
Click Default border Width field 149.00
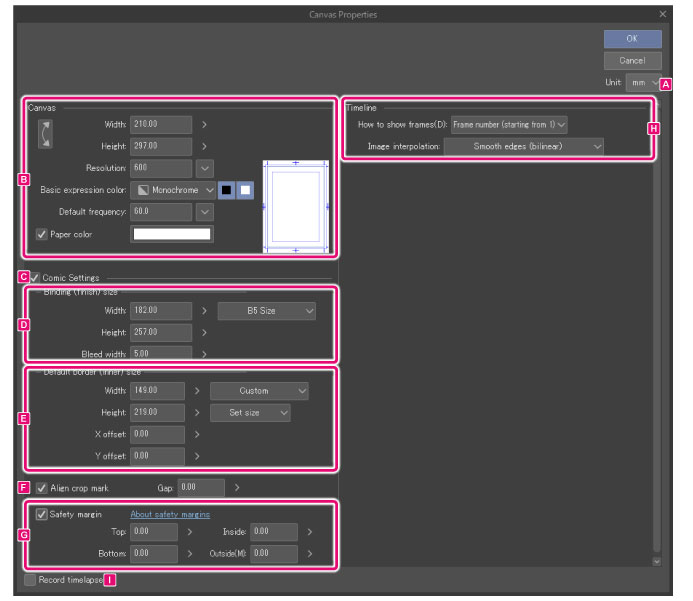pyautogui.click(x=157, y=391)
